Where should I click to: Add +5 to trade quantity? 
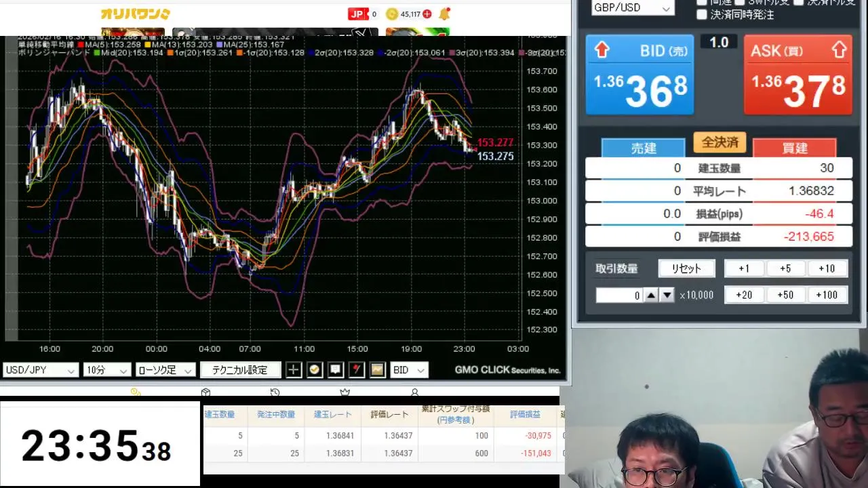coord(785,268)
